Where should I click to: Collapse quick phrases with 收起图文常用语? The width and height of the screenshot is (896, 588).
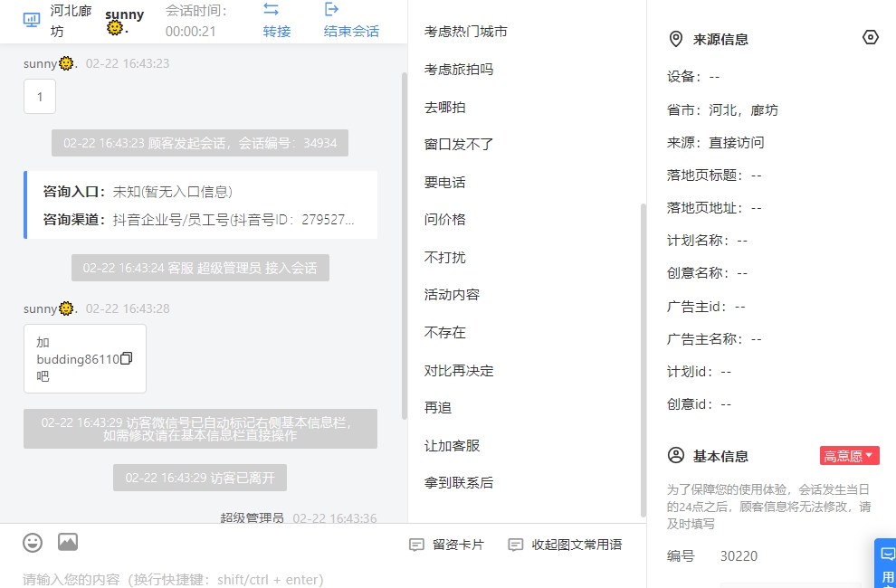tap(577, 545)
